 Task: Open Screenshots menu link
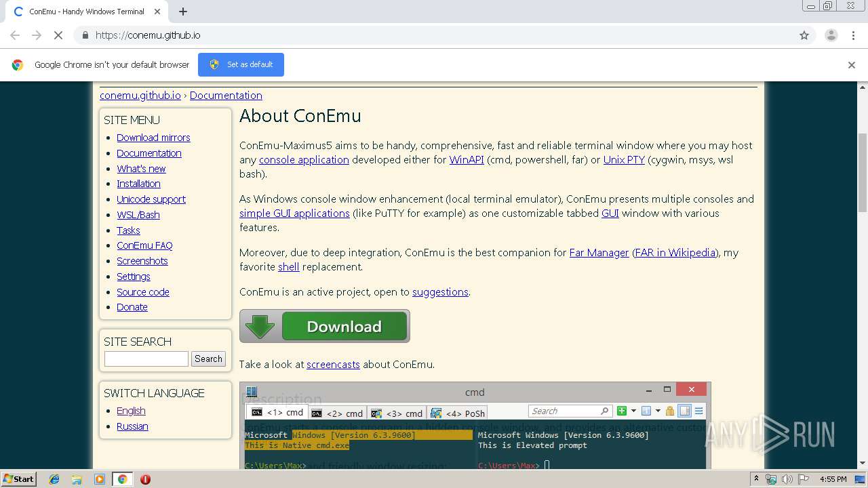[142, 261]
